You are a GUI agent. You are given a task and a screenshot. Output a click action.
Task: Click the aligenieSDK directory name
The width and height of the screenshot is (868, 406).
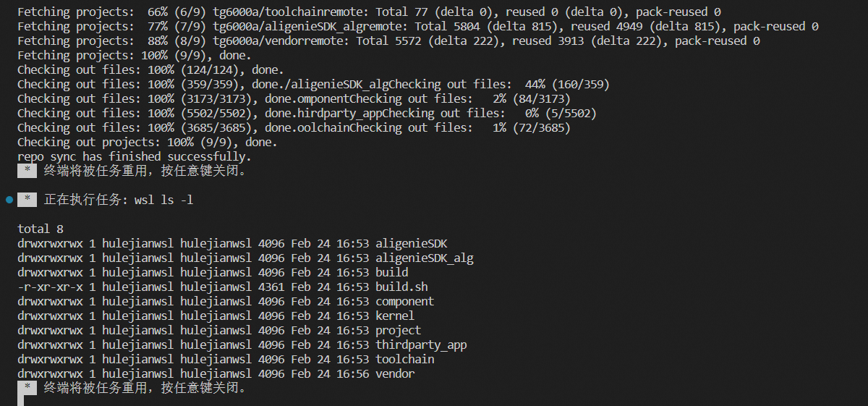411,243
